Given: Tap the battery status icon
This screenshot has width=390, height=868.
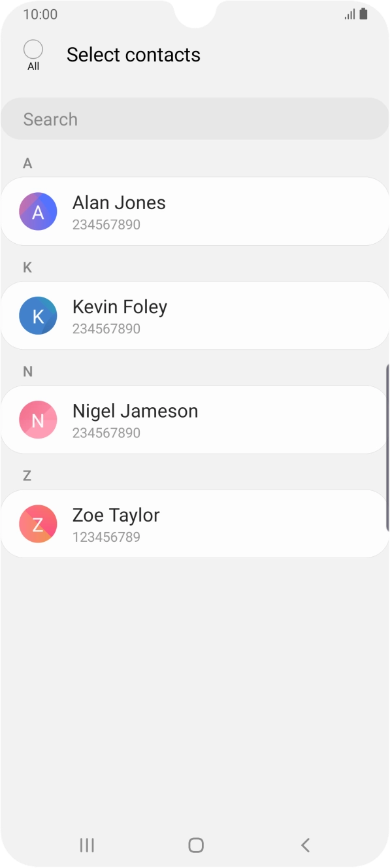Looking at the screenshot, I should click(x=363, y=14).
